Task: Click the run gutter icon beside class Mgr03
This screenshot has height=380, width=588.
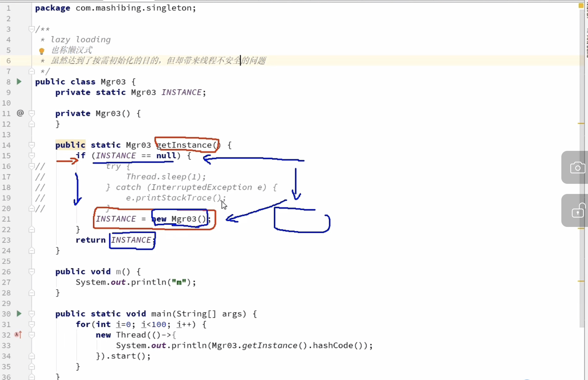Action: coord(19,82)
